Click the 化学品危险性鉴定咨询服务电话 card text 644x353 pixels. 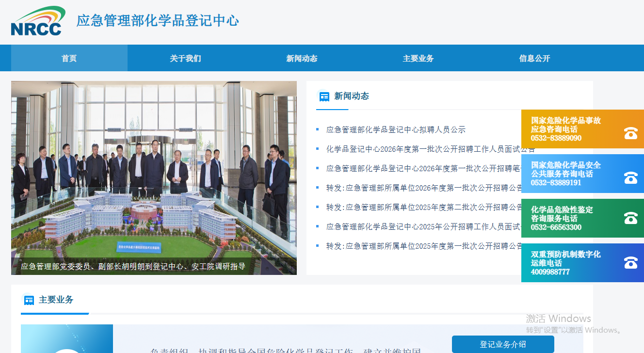[x=562, y=214]
